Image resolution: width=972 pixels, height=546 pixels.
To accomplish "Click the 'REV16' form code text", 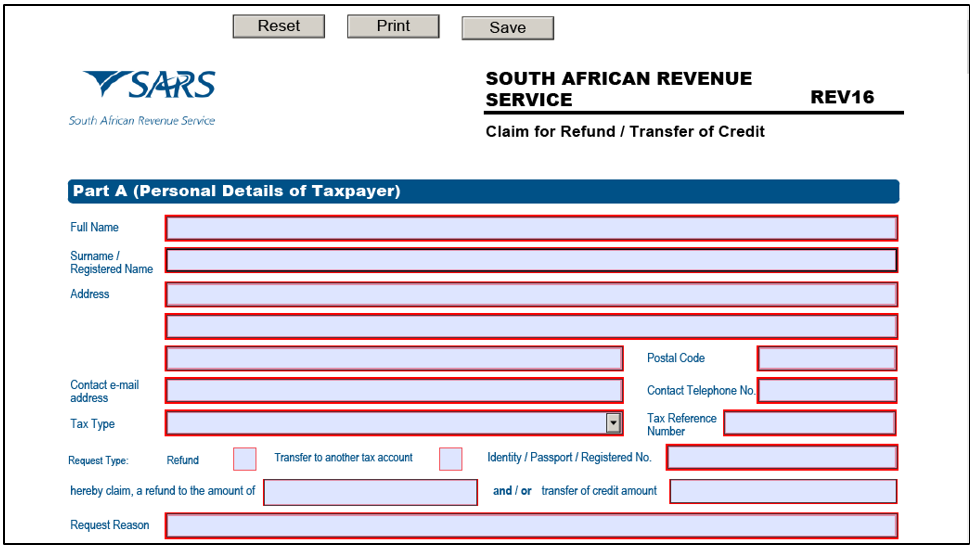I will click(842, 97).
